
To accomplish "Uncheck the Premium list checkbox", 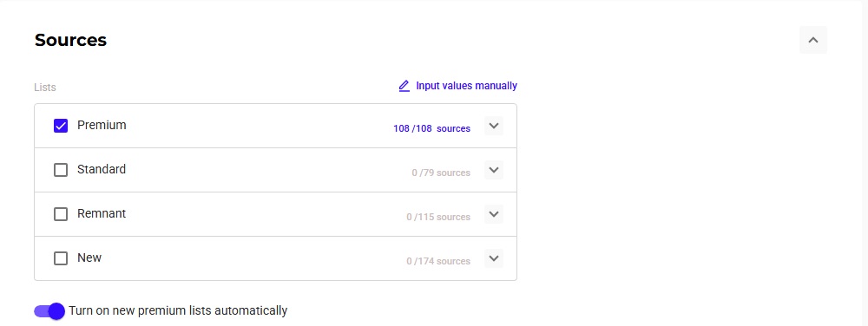I will coord(61,126).
